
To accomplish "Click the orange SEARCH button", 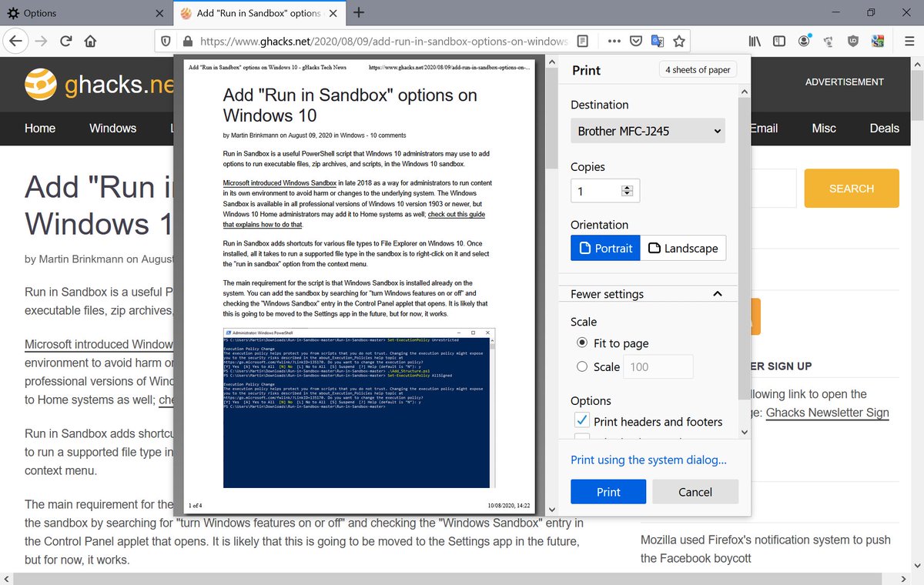I will pyautogui.click(x=852, y=189).
